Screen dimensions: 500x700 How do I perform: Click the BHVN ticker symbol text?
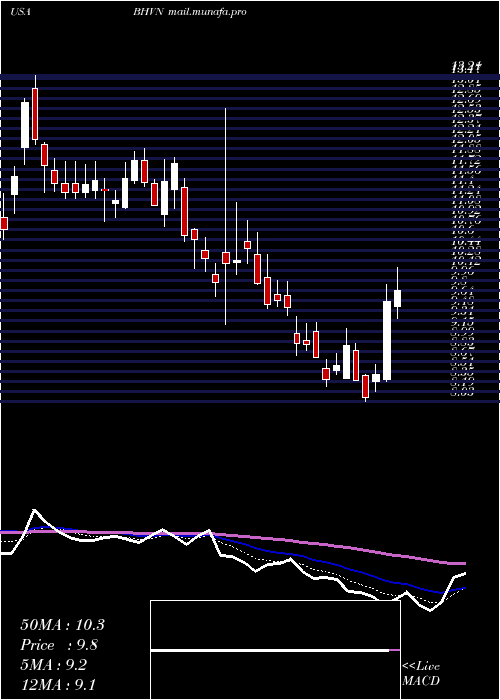point(149,12)
